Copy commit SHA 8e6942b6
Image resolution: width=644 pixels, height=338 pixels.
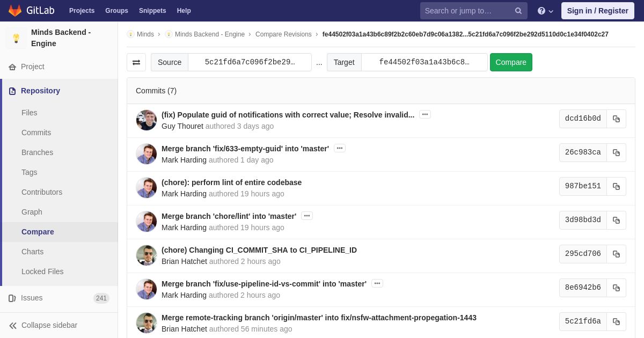pos(616,288)
